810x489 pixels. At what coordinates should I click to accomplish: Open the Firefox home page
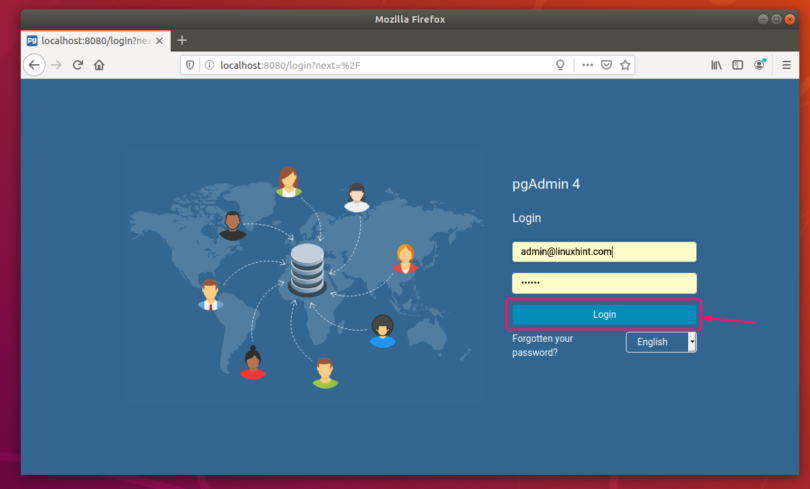point(99,65)
